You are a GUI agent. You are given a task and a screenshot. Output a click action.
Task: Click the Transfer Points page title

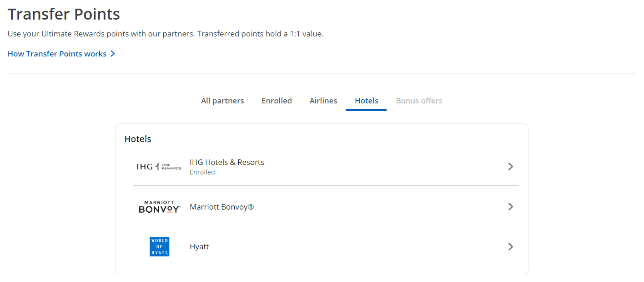(64, 15)
